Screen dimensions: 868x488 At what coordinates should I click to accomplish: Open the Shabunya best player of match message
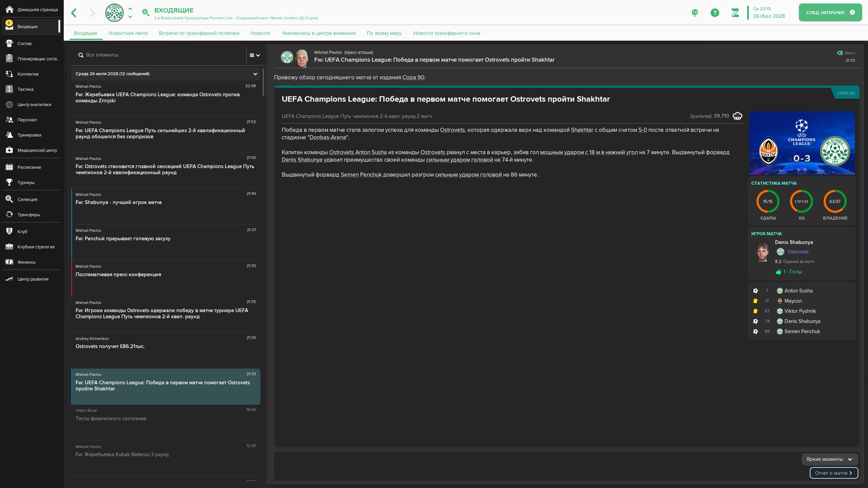coord(166,206)
